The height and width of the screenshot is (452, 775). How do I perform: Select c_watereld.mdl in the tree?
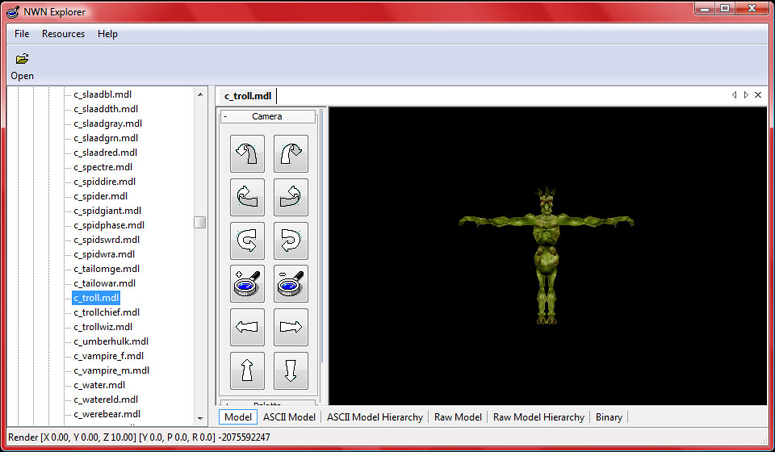pos(106,399)
